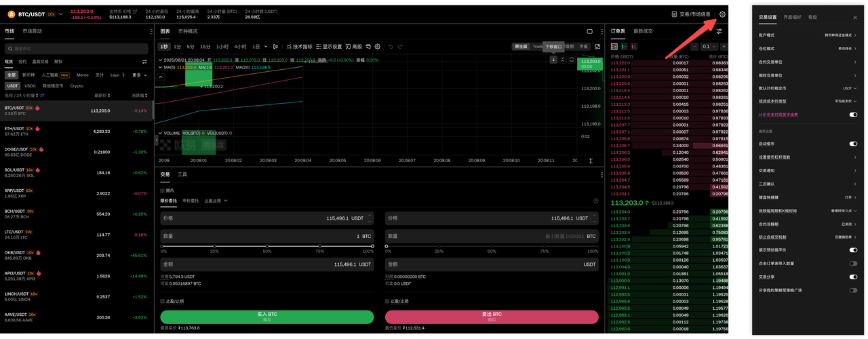868x339 pixels.
Task: Open the settings gear in top header
Action: click(x=723, y=14)
